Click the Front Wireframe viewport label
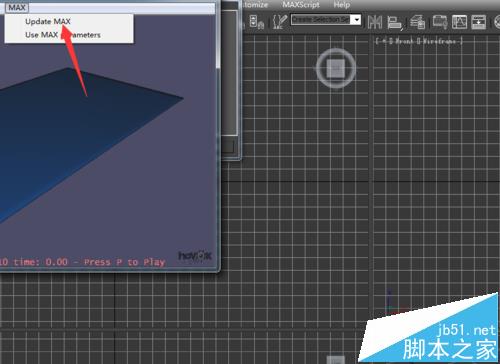500x364 pixels. (419, 41)
